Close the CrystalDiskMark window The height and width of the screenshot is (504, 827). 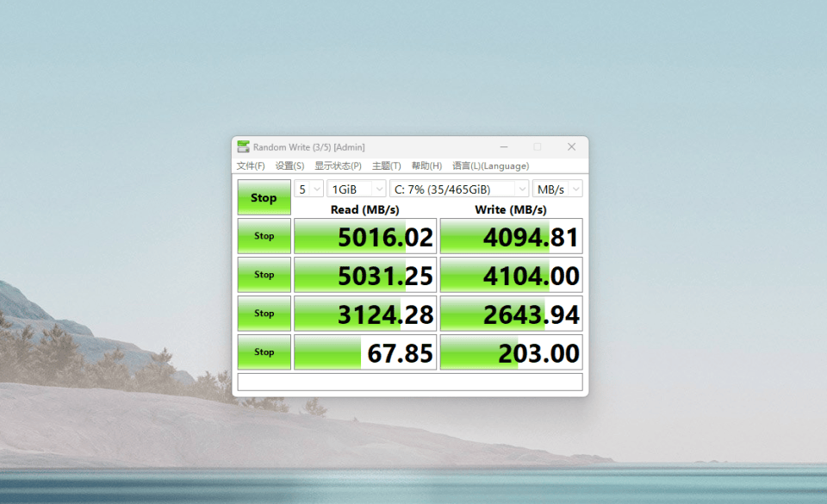[571, 147]
